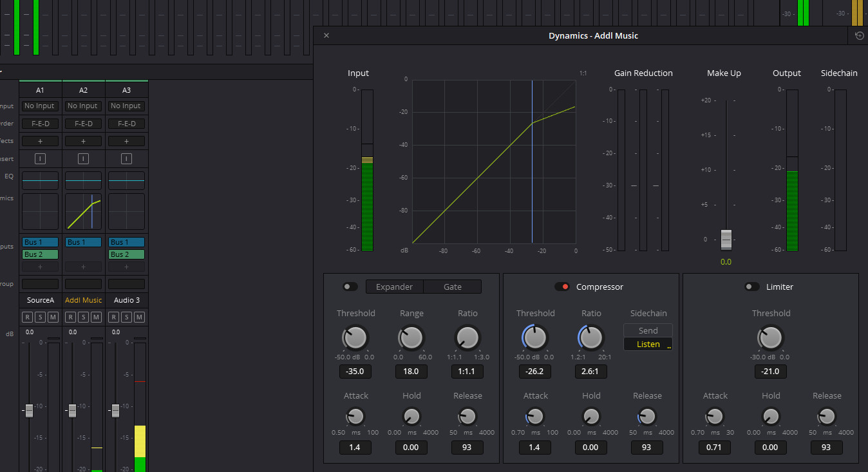Mute the SourceA track

click(53, 317)
